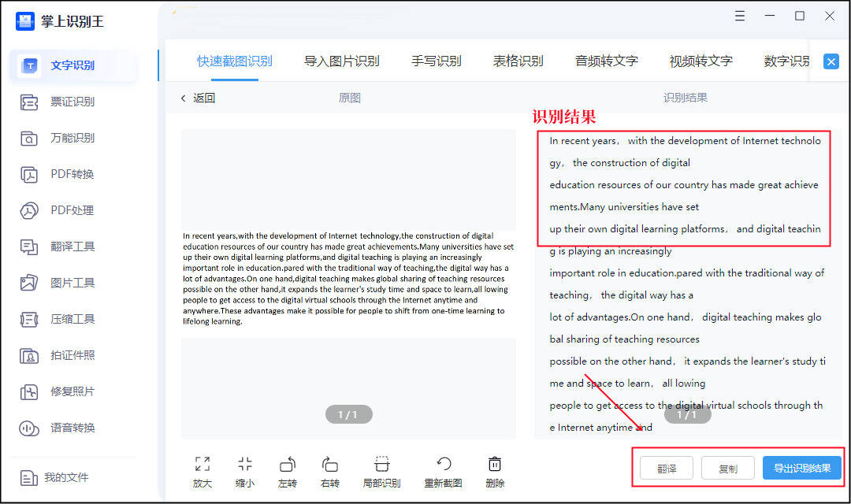Select the 文字识别 sidebar icon
This screenshot has height=504, width=851.
[30, 65]
